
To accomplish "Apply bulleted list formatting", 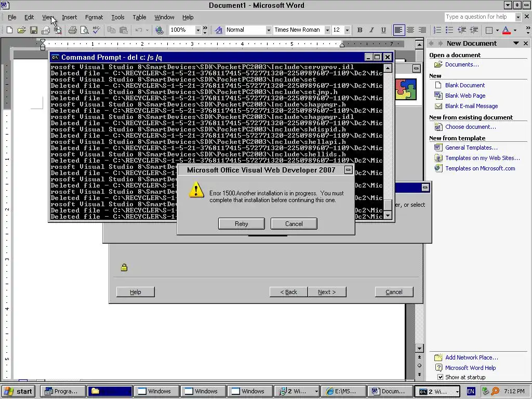I will coord(449,30).
